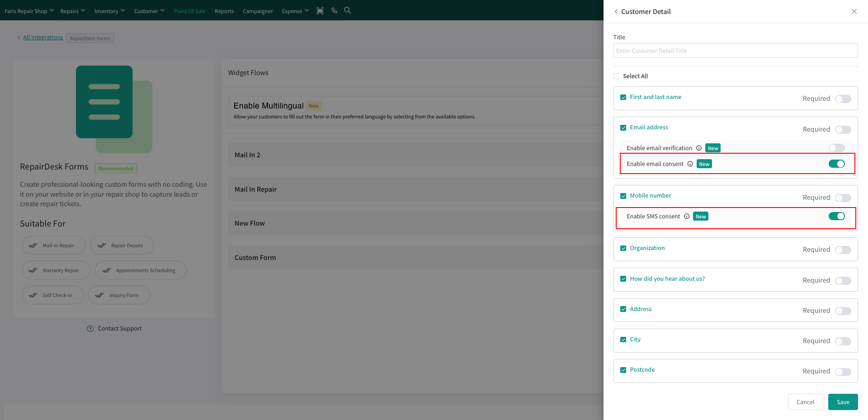Image resolution: width=868 pixels, height=420 pixels.
Task: Expand the Expense menu
Action: [x=296, y=11]
